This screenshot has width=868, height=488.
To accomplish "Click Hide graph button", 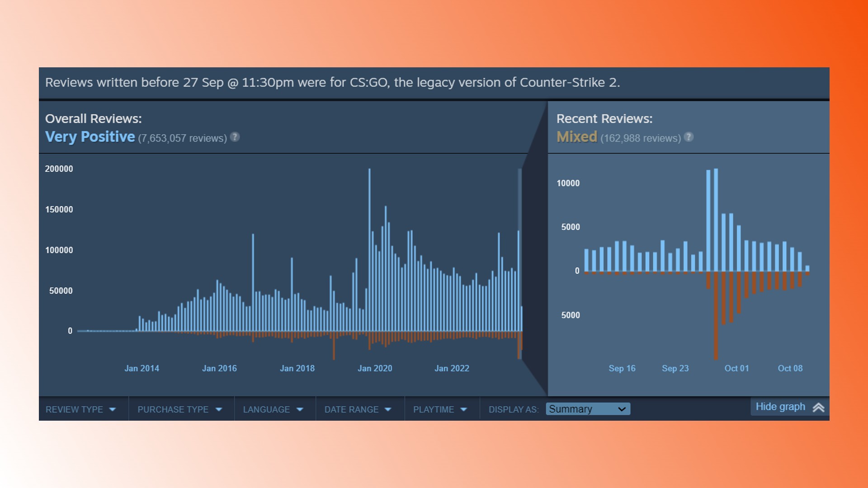I will click(x=786, y=407).
